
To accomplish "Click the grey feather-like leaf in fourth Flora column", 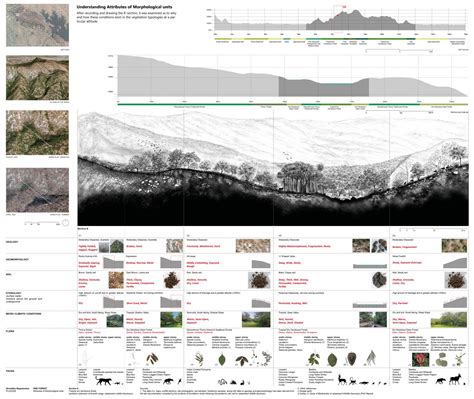I will coord(371,358).
